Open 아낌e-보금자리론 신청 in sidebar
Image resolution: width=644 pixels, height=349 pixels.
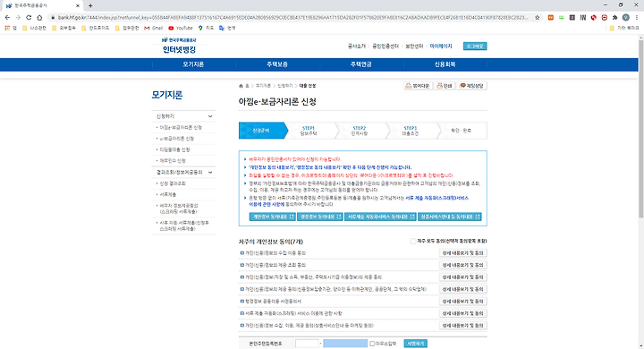click(181, 127)
